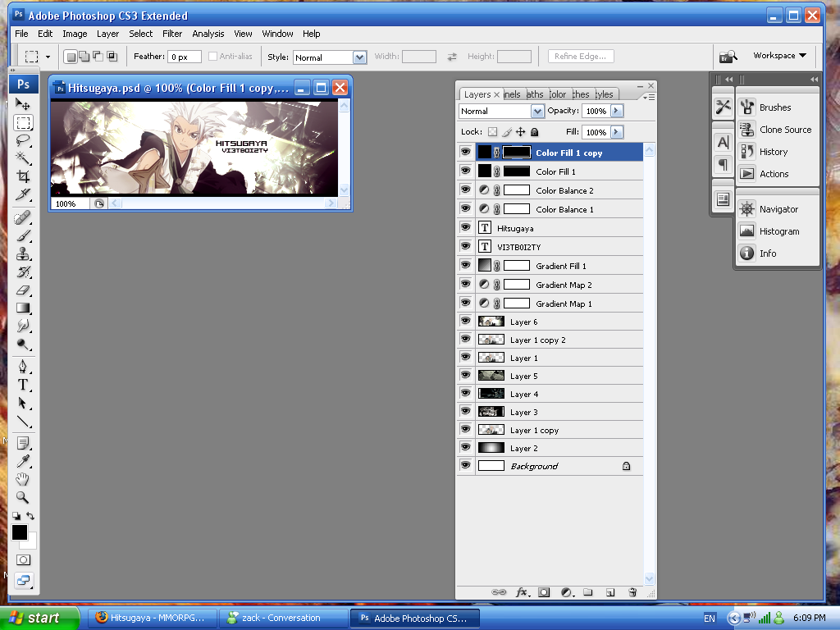Open the Analysis menu
The width and height of the screenshot is (840, 630).
208,34
